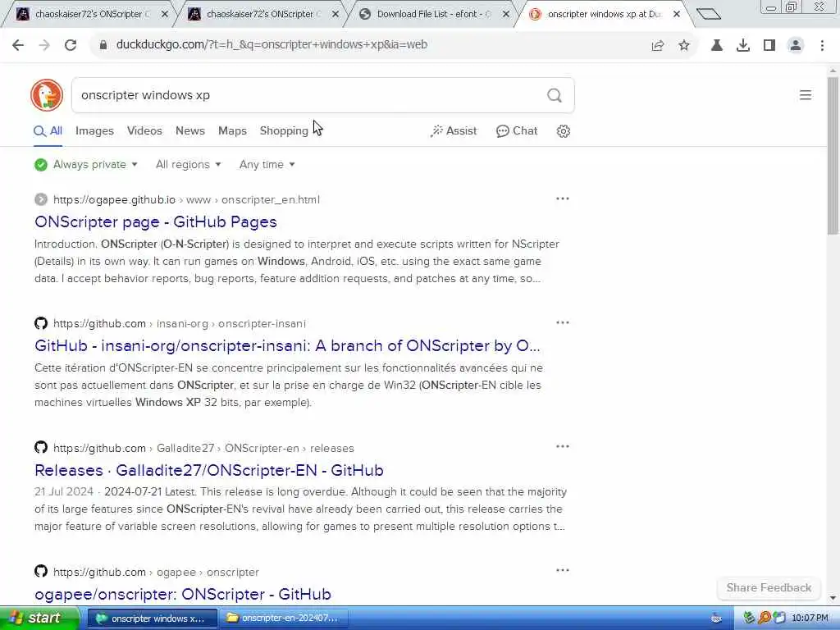The image size is (840, 630).
Task: Reload the DuckDuckGo page
Action: click(71, 45)
